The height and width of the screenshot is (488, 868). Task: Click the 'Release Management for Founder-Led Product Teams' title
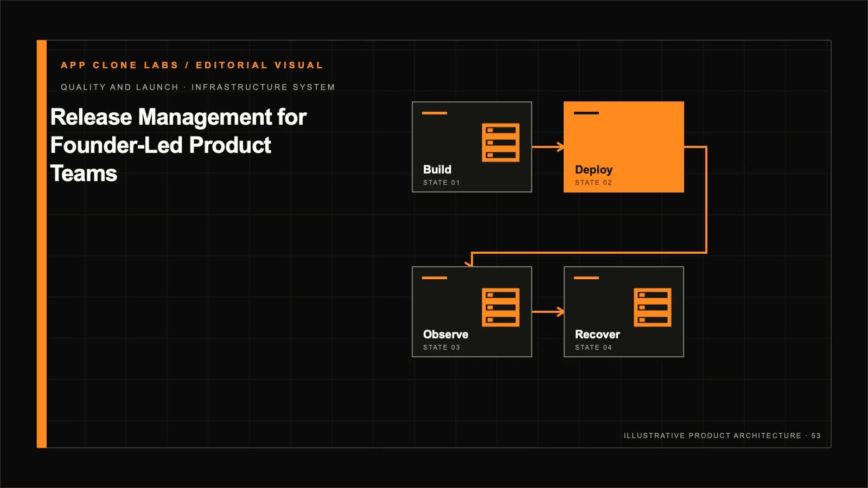(x=178, y=145)
